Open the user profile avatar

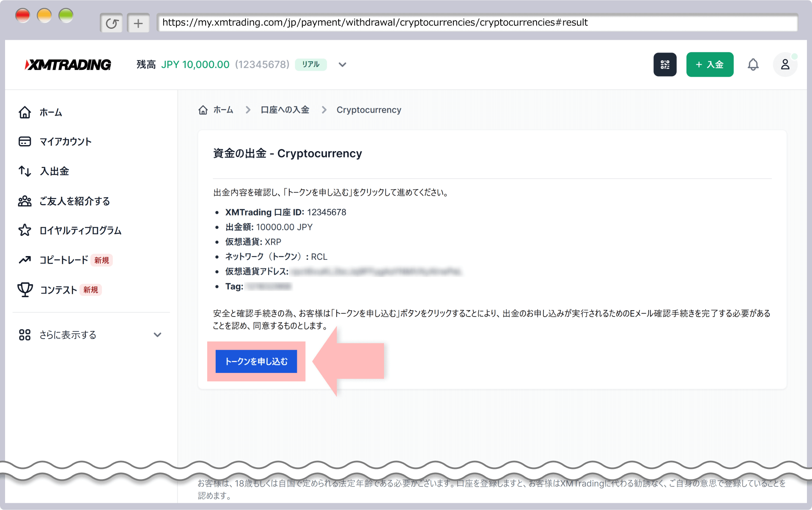point(785,64)
